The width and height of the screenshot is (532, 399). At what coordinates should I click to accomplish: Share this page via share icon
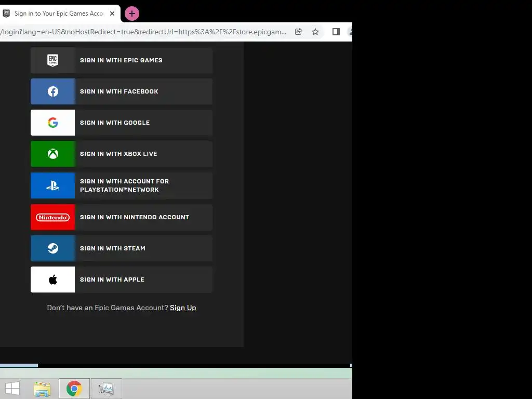click(x=299, y=32)
